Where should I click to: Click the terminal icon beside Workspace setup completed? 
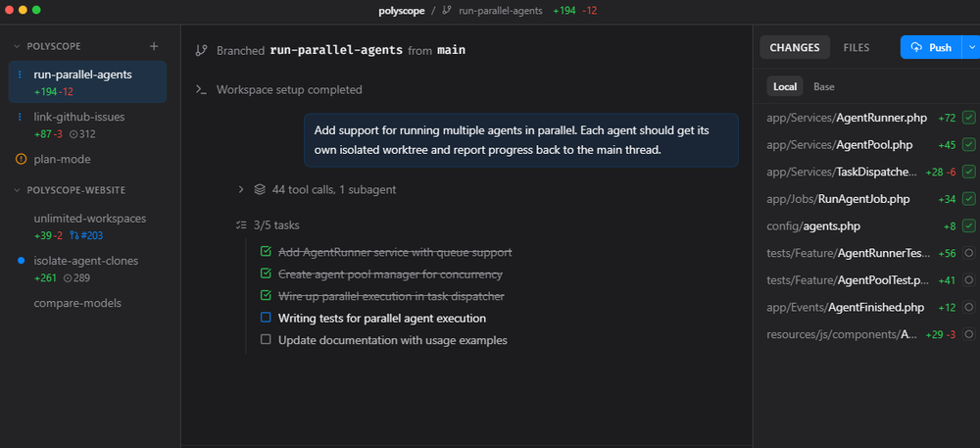click(201, 89)
